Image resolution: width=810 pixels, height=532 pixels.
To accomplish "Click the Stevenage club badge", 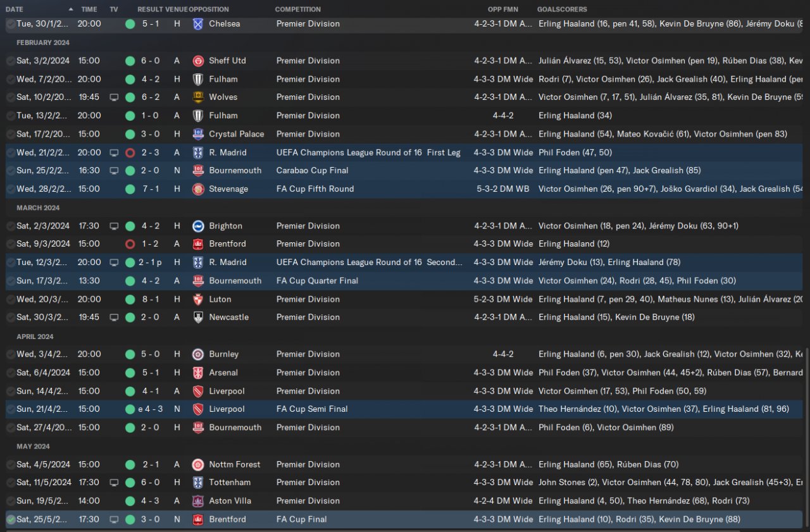I will [x=198, y=189].
